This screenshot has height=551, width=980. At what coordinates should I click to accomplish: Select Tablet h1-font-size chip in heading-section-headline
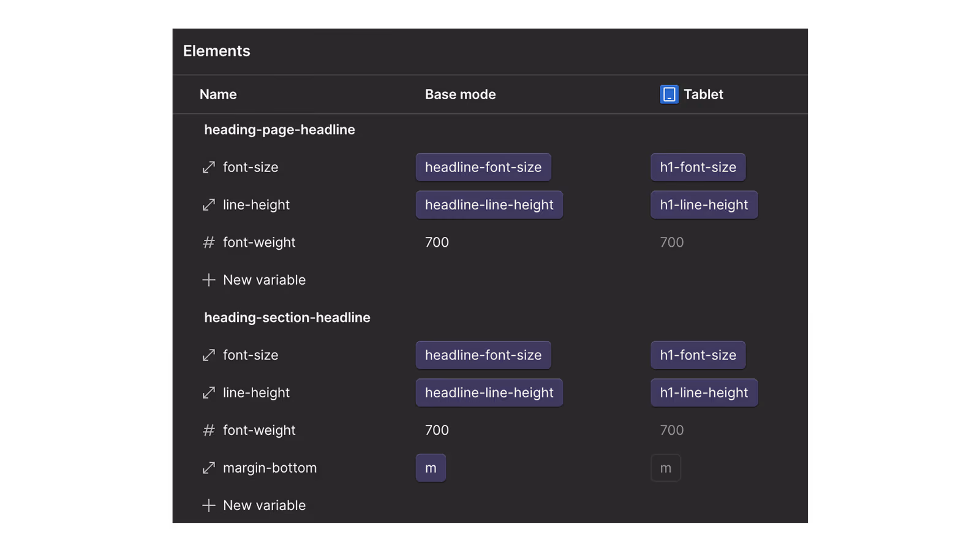(698, 355)
